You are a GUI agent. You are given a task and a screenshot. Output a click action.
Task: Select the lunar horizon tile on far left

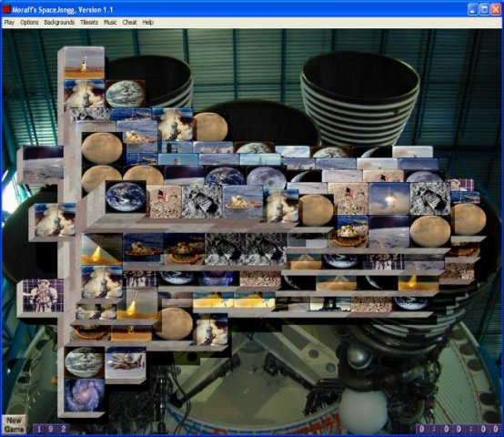coord(43,163)
